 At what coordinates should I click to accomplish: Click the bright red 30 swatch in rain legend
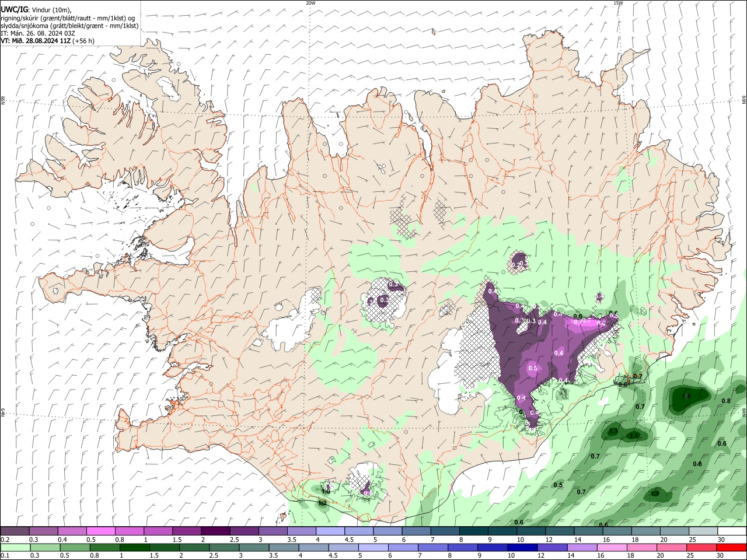pos(732,548)
